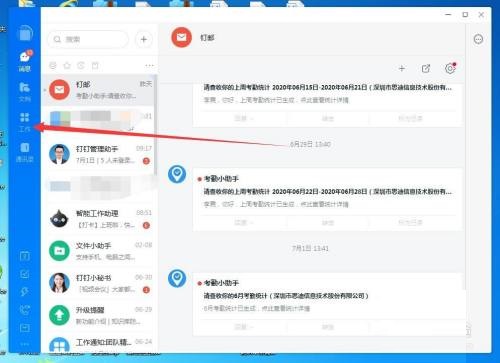The image size is (500, 363).
Task: Open the 06月22日-06月28日 attendance statistics message
Action: (x=328, y=199)
